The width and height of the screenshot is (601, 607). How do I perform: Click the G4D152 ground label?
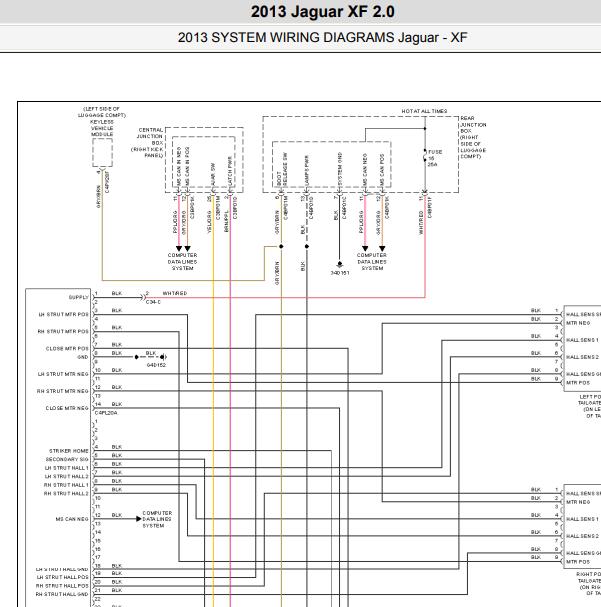tap(156, 365)
